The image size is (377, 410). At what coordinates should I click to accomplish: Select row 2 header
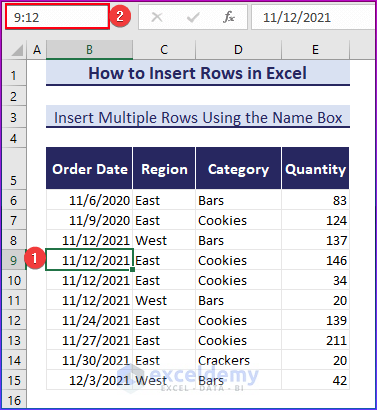(x=14, y=96)
